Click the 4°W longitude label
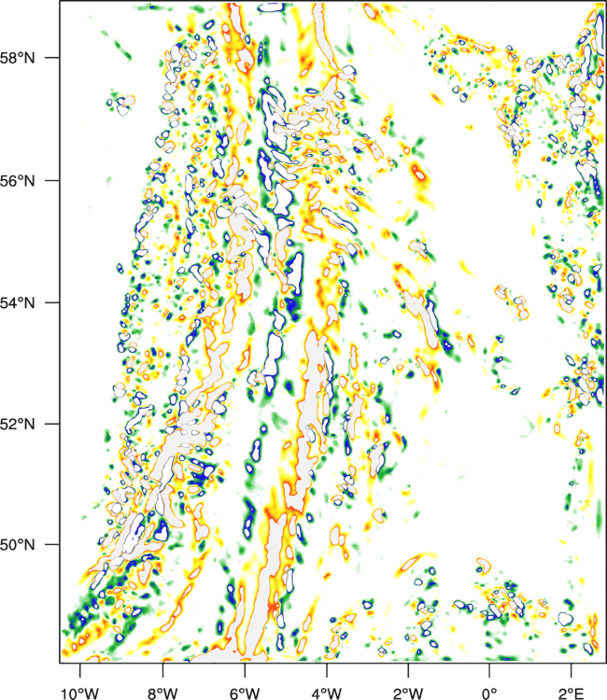This screenshot has width=607, height=700. [x=326, y=693]
